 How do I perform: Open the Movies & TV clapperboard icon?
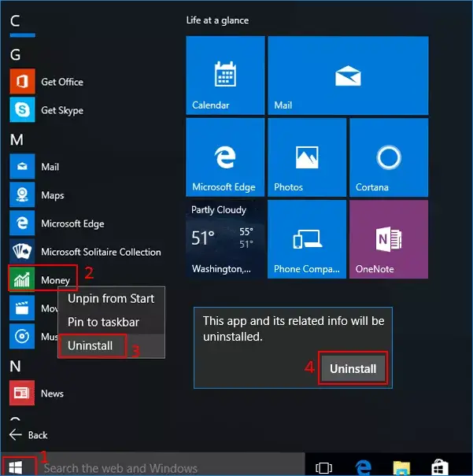click(22, 308)
